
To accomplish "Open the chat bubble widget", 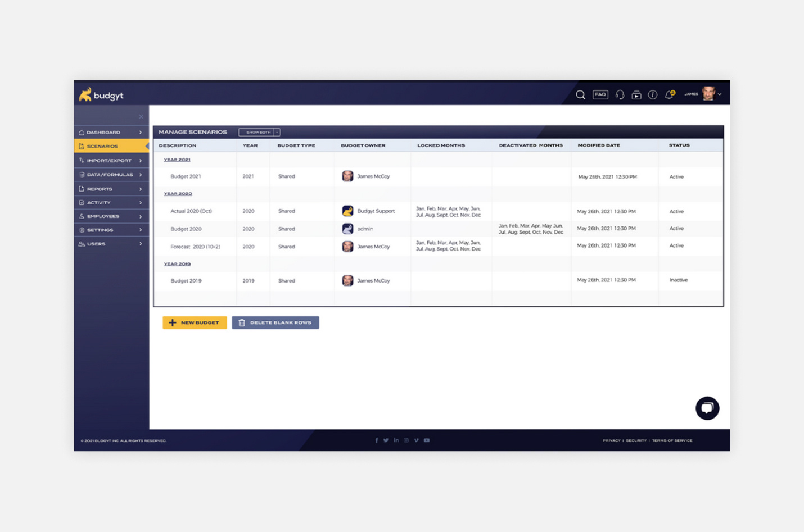I will coord(707,408).
